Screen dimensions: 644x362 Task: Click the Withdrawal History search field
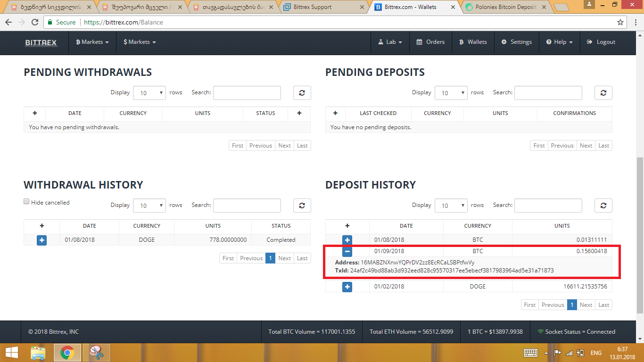click(x=247, y=206)
